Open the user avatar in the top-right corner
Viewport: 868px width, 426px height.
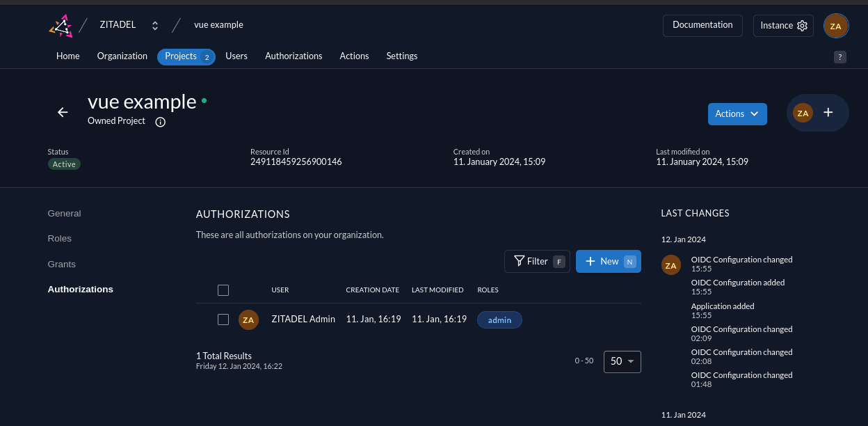tap(835, 26)
